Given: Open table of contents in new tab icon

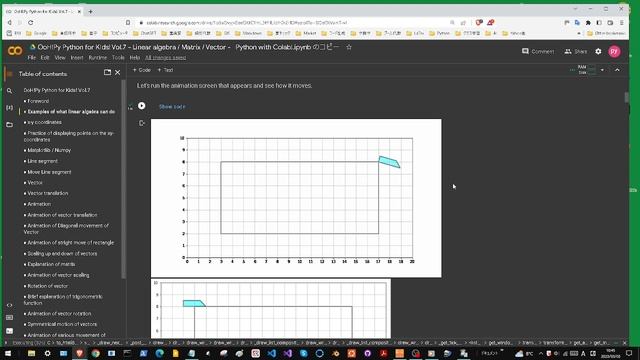Looking at the screenshot, I should point(107,73).
